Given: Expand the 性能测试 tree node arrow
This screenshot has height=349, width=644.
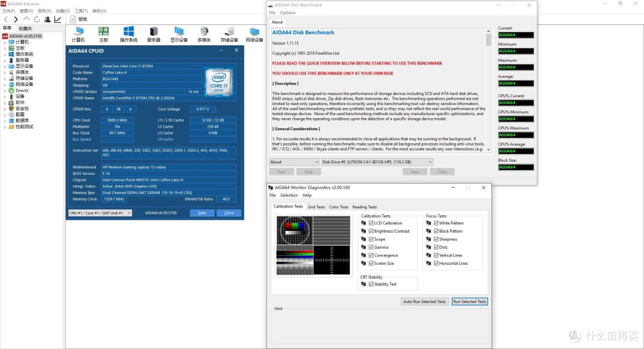Looking at the screenshot, I should [5, 126].
